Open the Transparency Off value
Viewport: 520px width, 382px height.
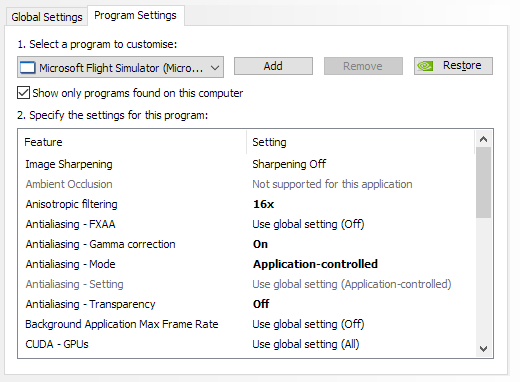[x=261, y=304]
